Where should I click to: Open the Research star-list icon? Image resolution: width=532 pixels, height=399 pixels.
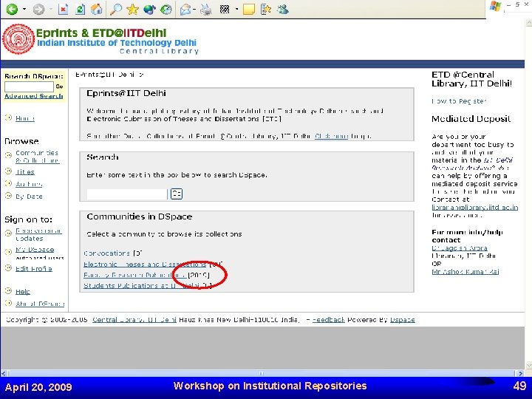point(266,9)
